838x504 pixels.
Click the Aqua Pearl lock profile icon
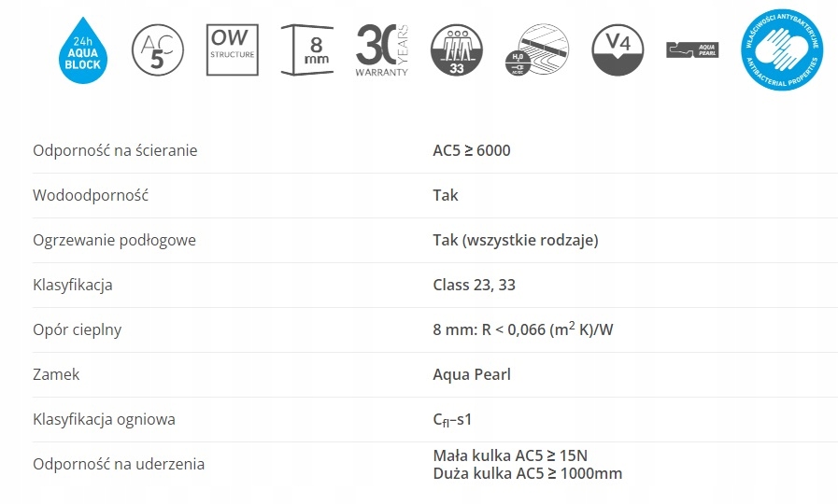692,49
